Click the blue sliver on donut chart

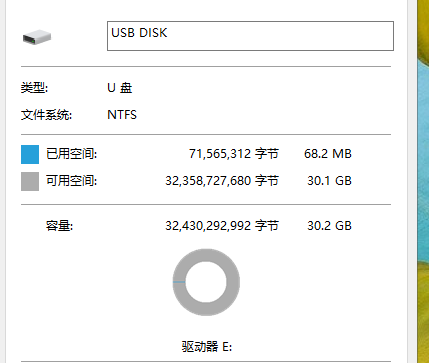[x=179, y=282]
